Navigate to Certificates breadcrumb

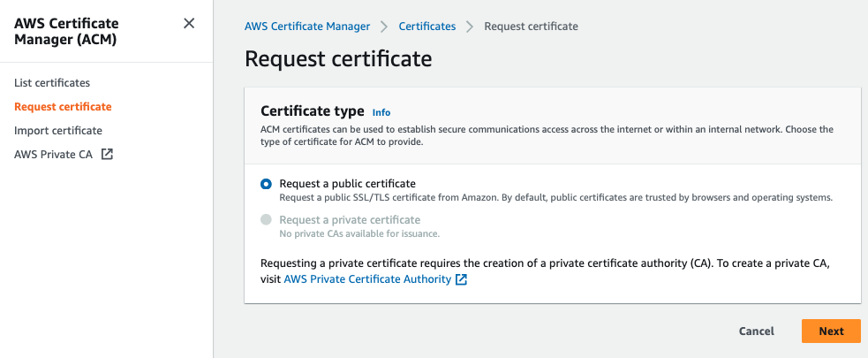(427, 27)
